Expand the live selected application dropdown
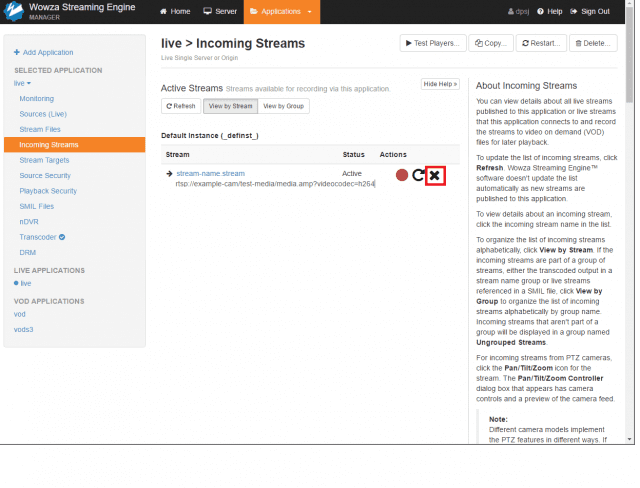Image resolution: width=640 pixels, height=488 pixels. 22,83
